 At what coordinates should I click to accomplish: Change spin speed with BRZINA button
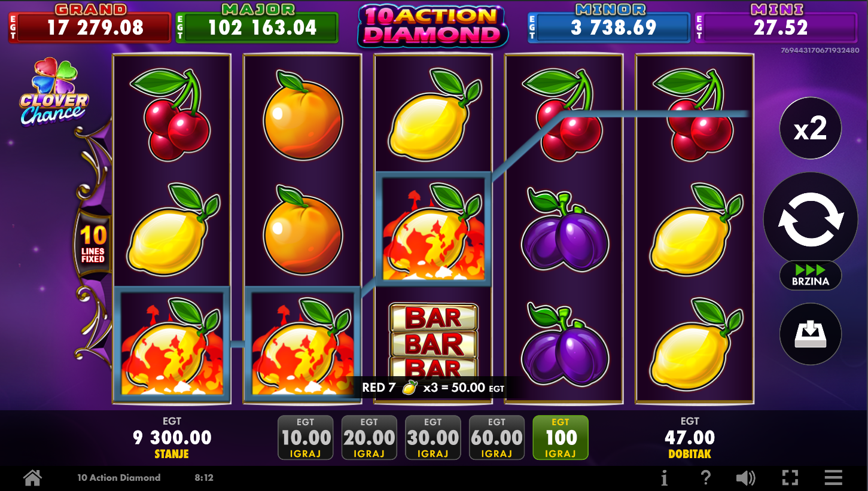click(811, 276)
